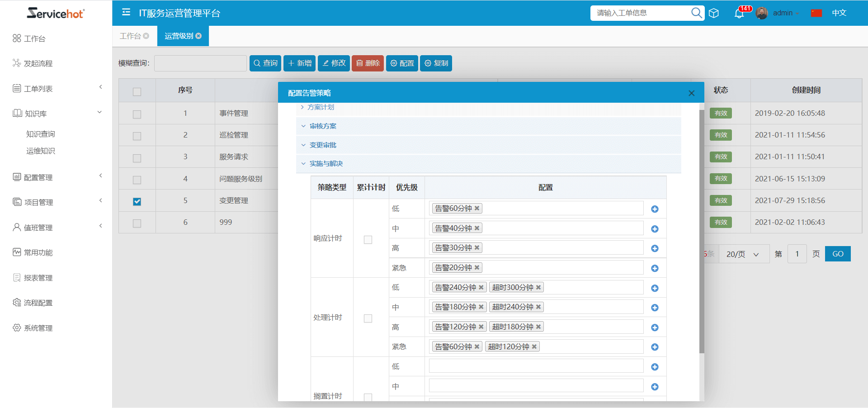Switch to the 工作台 tab
This screenshot has height=408, width=868.
click(x=130, y=36)
